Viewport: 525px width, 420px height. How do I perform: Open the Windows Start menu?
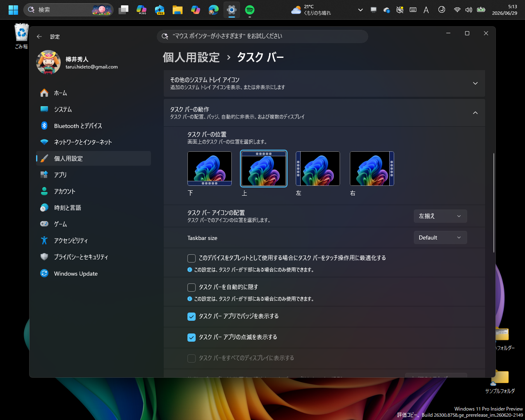(x=13, y=10)
